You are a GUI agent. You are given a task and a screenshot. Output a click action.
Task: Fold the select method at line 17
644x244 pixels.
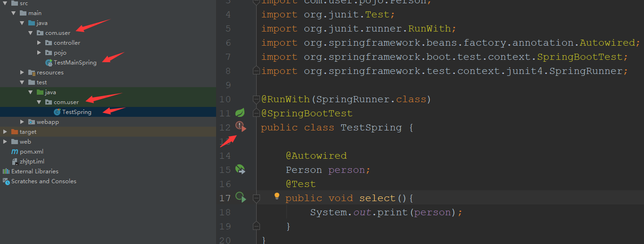tap(256, 198)
